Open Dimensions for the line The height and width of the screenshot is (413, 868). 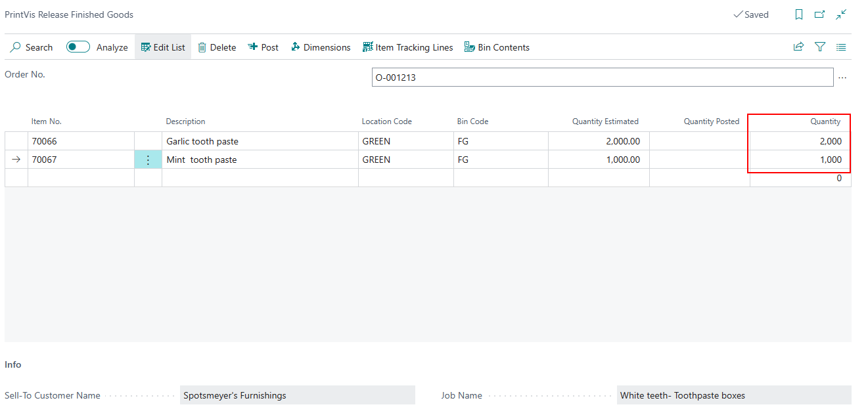[321, 47]
